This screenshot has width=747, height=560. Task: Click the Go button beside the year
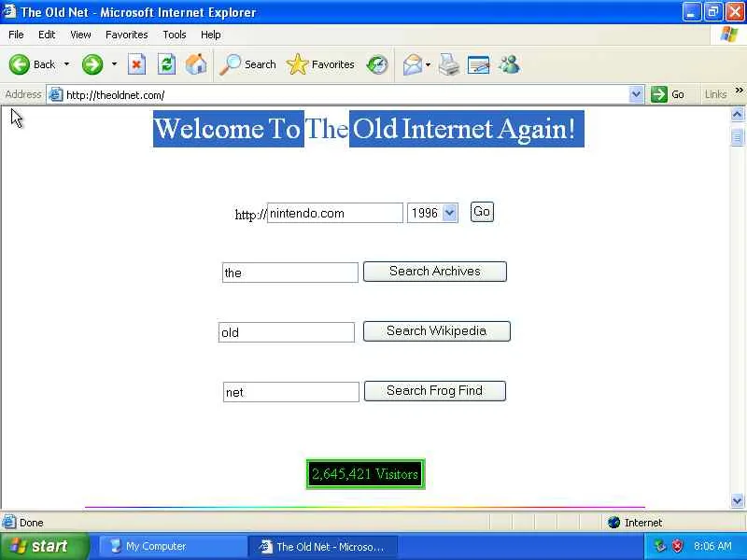(x=482, y=212)
